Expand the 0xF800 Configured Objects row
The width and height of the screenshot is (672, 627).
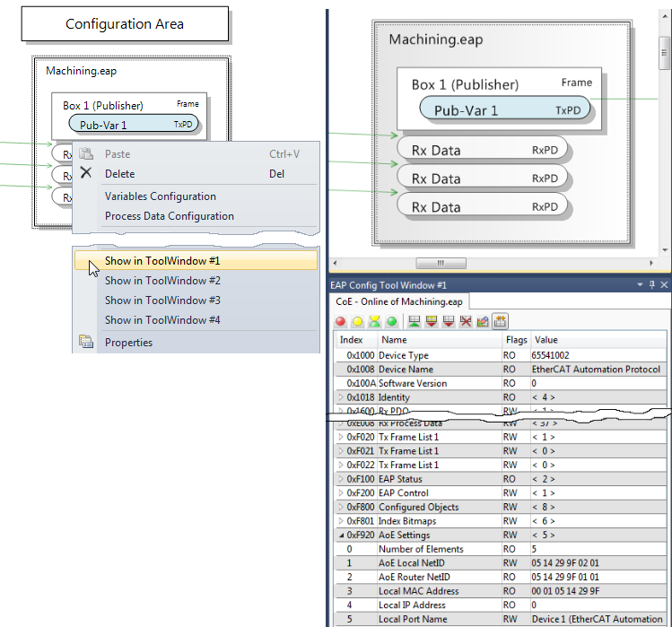[x=341, y=507]
